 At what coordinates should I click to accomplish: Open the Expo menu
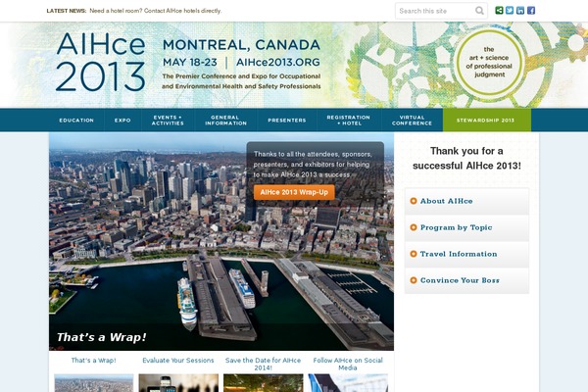[x=122, y=120]
